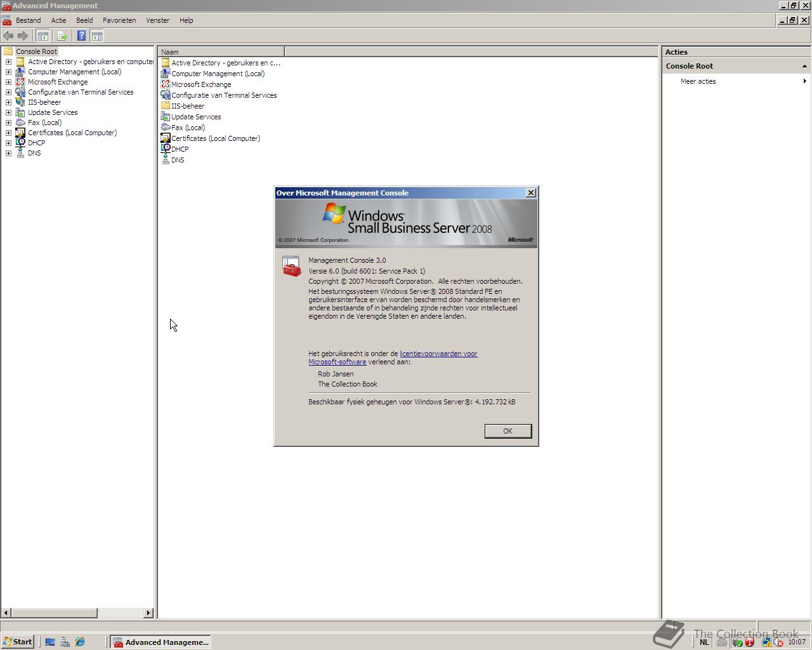The image size is (812, 650).
Task: Click the tree pane scrollbar left arrow
Action: (x=6, y=613)
